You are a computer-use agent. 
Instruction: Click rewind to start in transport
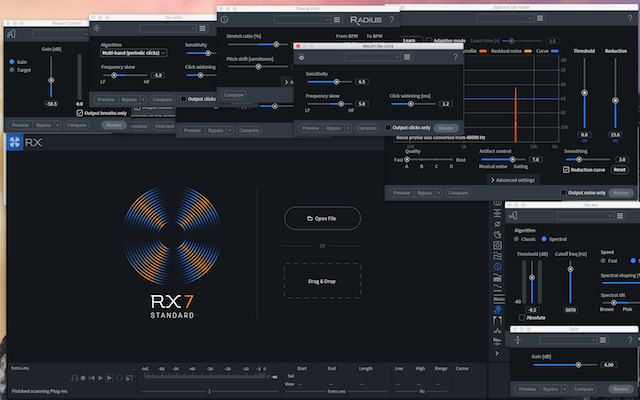pyautogui.click(x=92, y=378)
